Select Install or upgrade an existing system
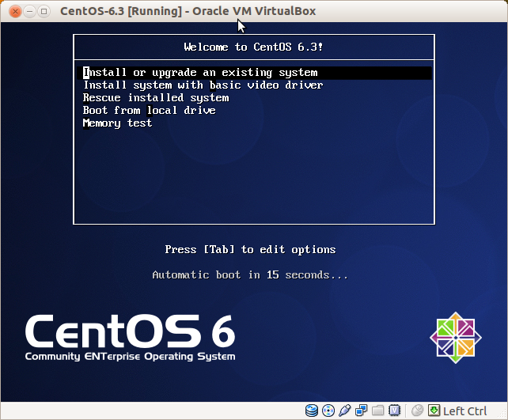 [x=254, y=73]
